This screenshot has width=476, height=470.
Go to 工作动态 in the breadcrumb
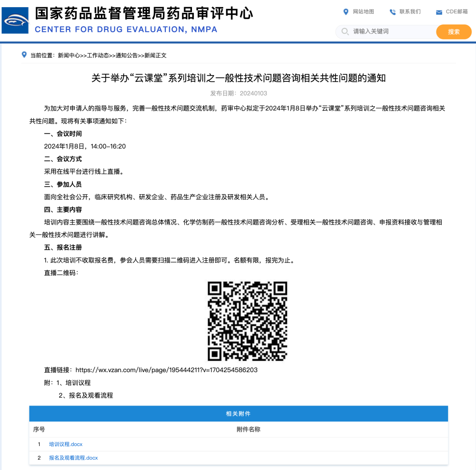pyautogui.click(x=97, y=55)
